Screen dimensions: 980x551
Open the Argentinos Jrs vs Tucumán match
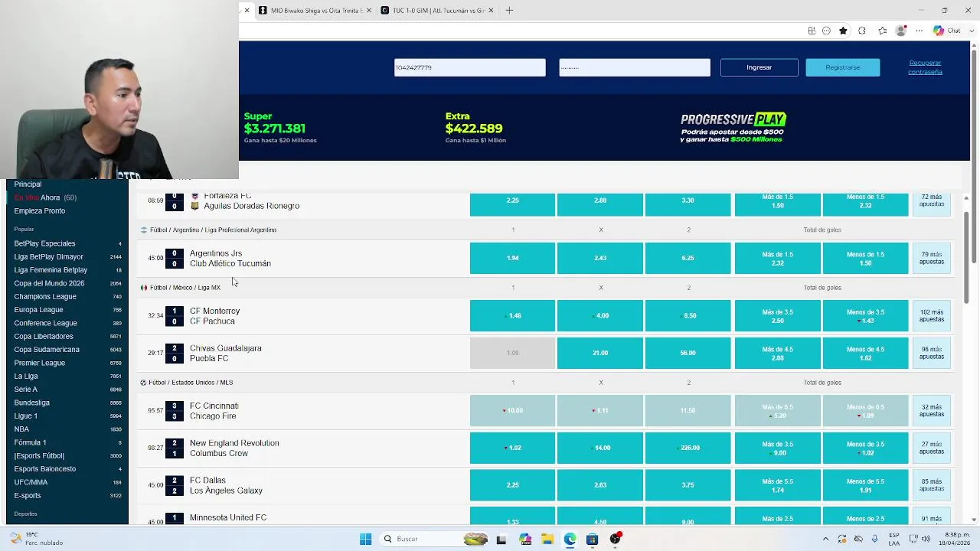230,258
